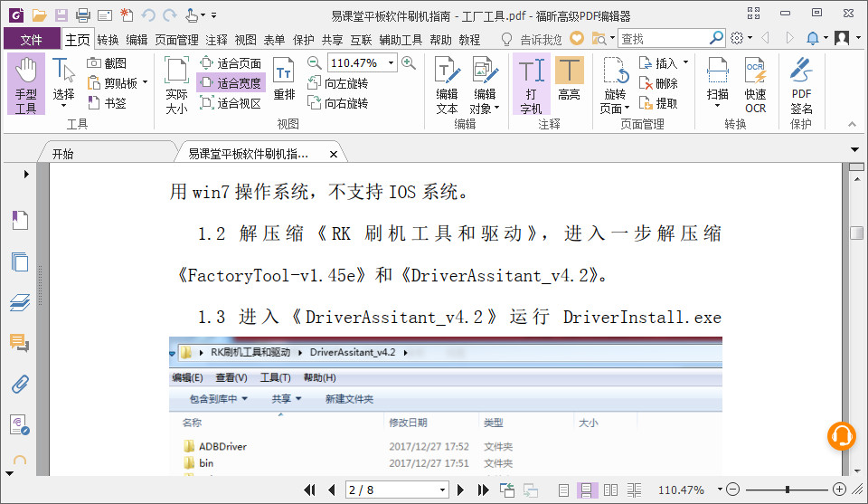This screenshot has width=868, height=504.
Task: Print the document via printer icon
Action: (83, 15)
